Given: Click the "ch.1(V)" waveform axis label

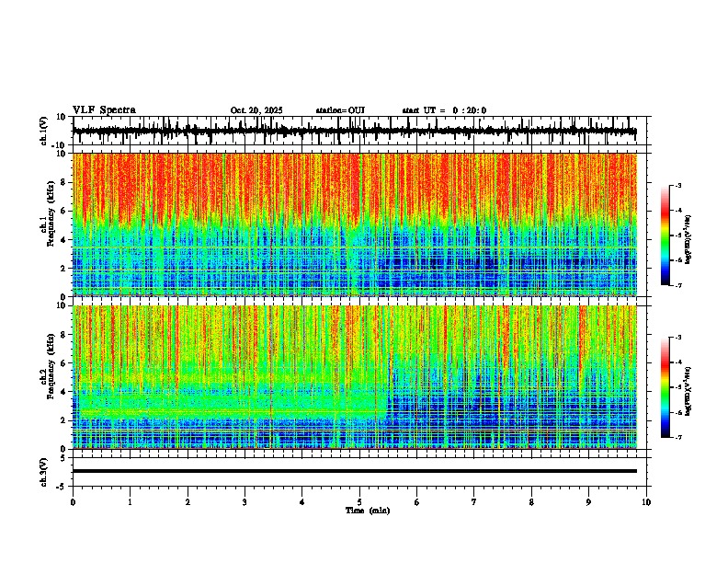Looking at the screenshot, I should point(44,131).
